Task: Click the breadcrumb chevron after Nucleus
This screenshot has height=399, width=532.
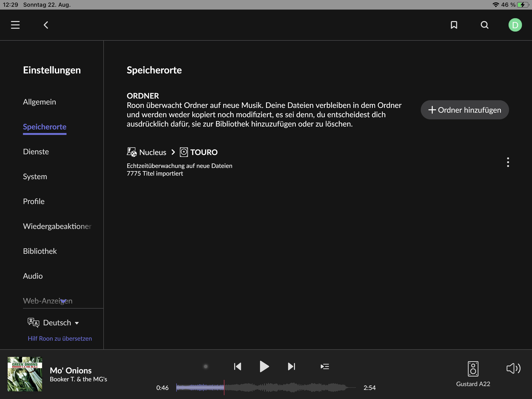Action: pyautogui.click(x=173, y=152)
